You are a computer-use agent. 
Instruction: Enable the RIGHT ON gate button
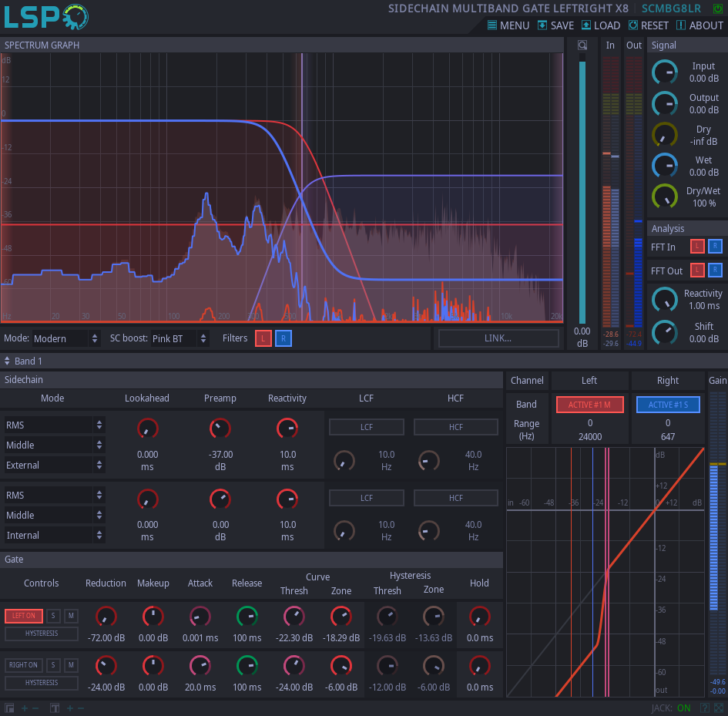click(24, 665)
